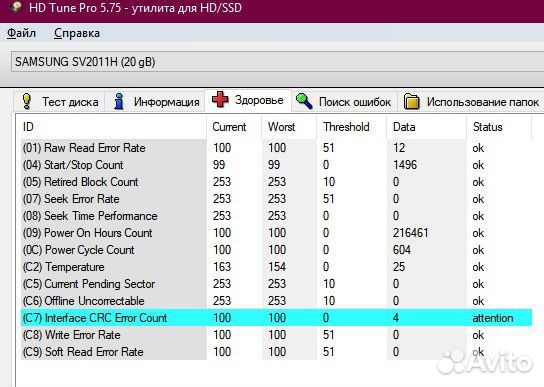Click the Data value 216461
The width and height of the screenshot is (544, 387).
(x=411, y=233)
